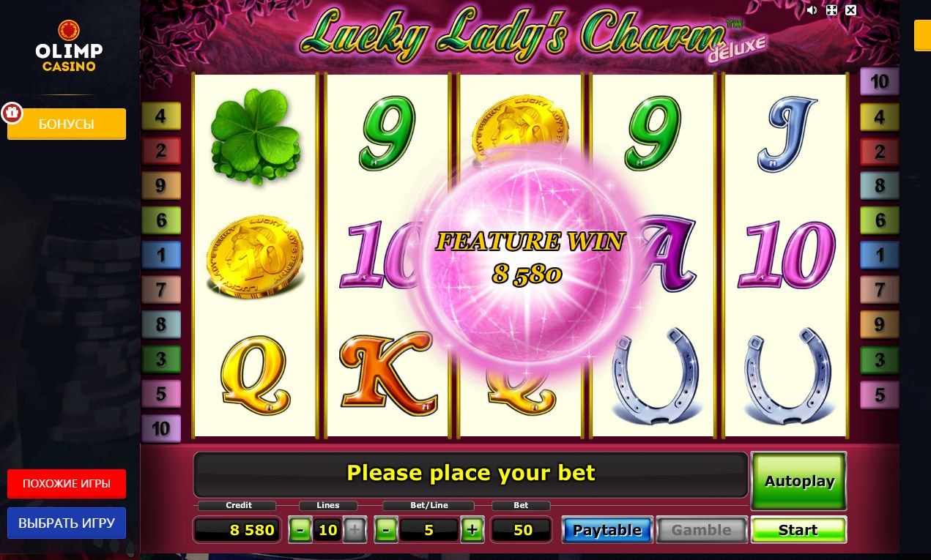This screenshot has width=931, height=560.
Task: Decrease the number of lines
Action: point(300,529)
